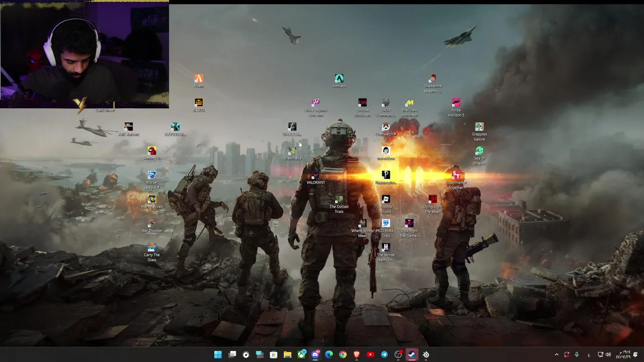Image resolution: width=644 pixels, height=362 pixels.
Task: Select the Carry The Glass shortcut
Action: pyautogui.click(x=152, y=252)
